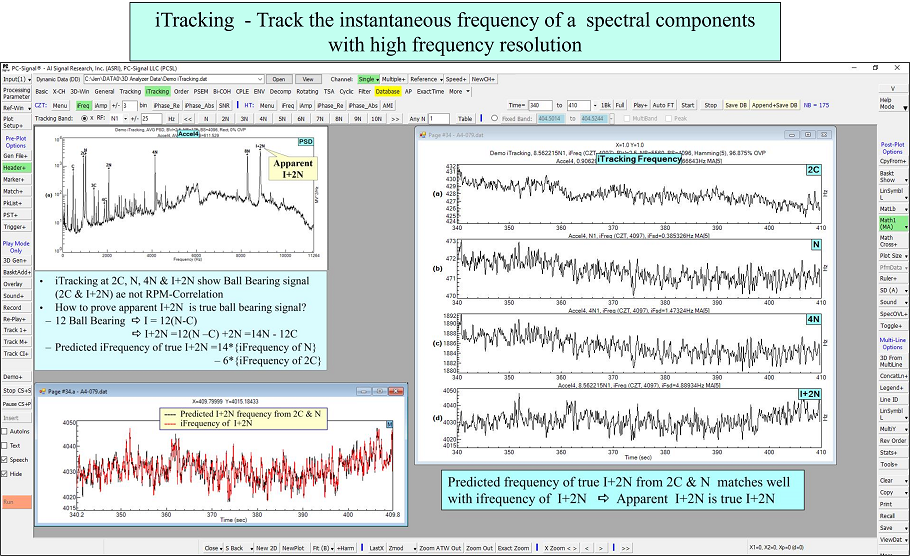Click the Auto FT button
The width and height of the screenshot is (910, 556).
click(664, 104)
